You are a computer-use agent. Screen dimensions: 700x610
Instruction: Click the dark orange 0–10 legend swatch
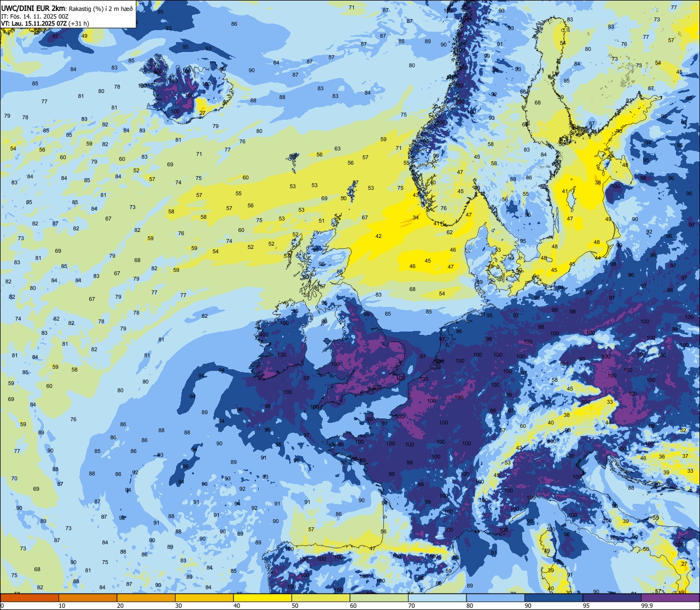click(30, 598)
